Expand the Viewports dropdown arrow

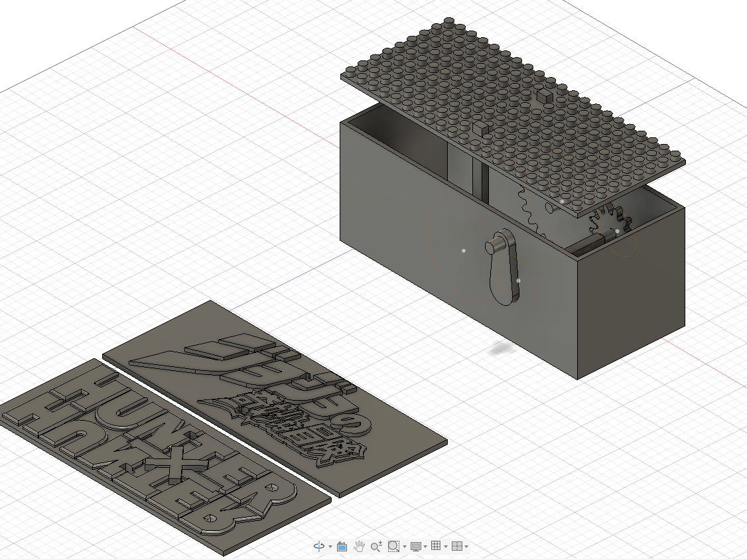[x=466, y=547]
